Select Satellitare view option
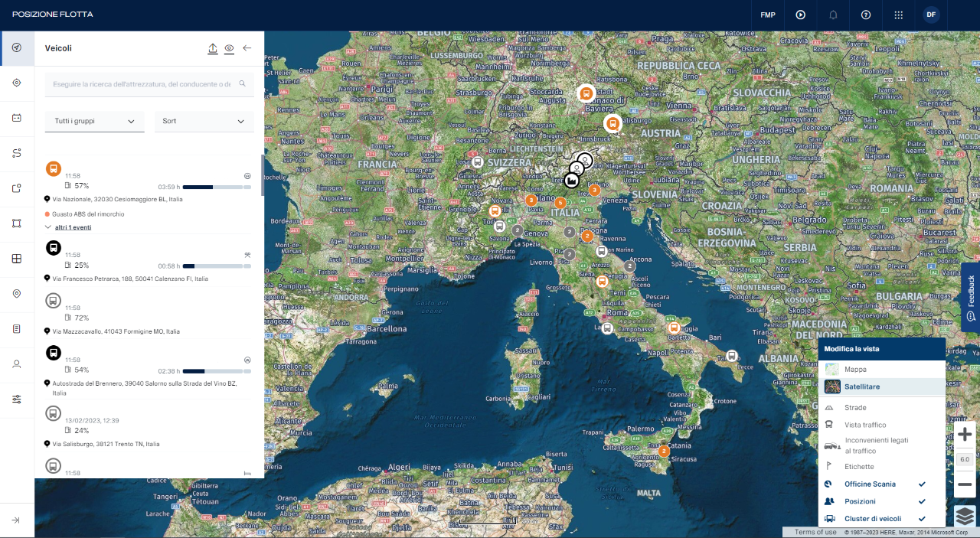Screen dimensions: 980x538 pos(882,386)
